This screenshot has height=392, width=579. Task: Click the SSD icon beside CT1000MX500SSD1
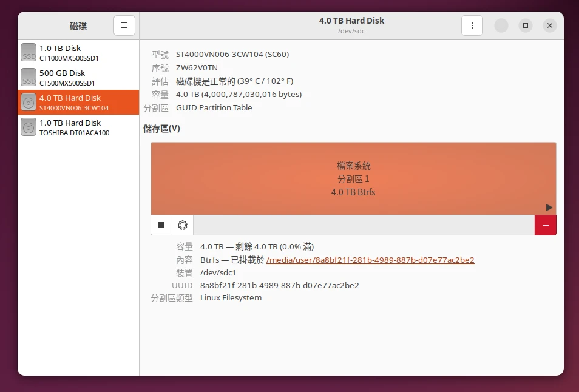click(x=29, y=52)
